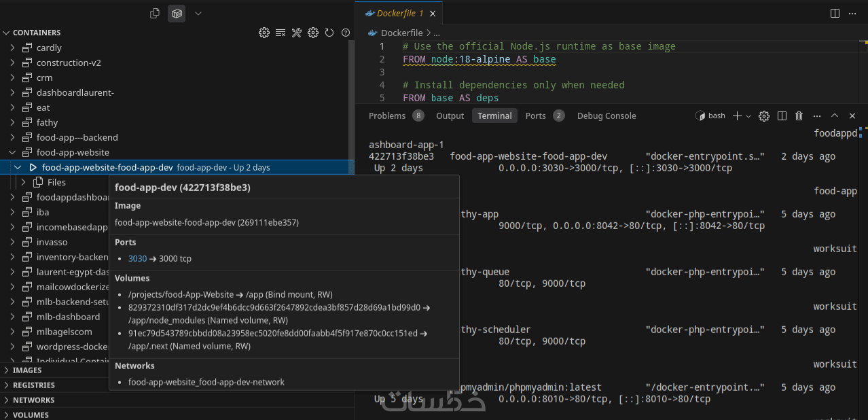Kill the terminal with trash icon
Image resolution: width=868 pixels, height=420 pixels.
pos(799,116)
